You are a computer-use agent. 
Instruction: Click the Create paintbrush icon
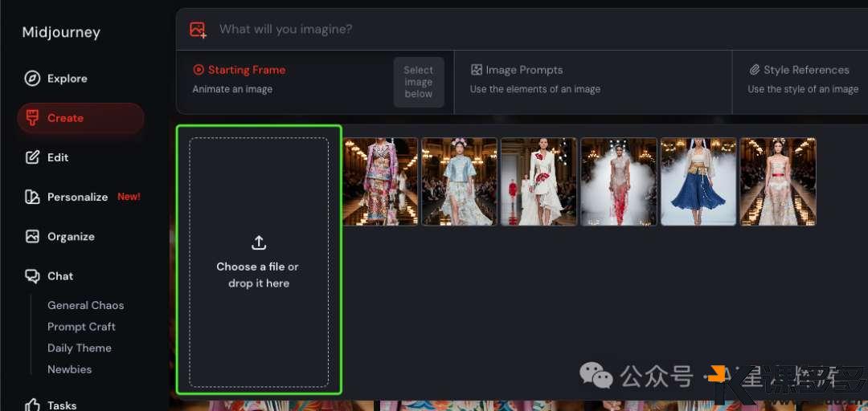click(32, 118)
